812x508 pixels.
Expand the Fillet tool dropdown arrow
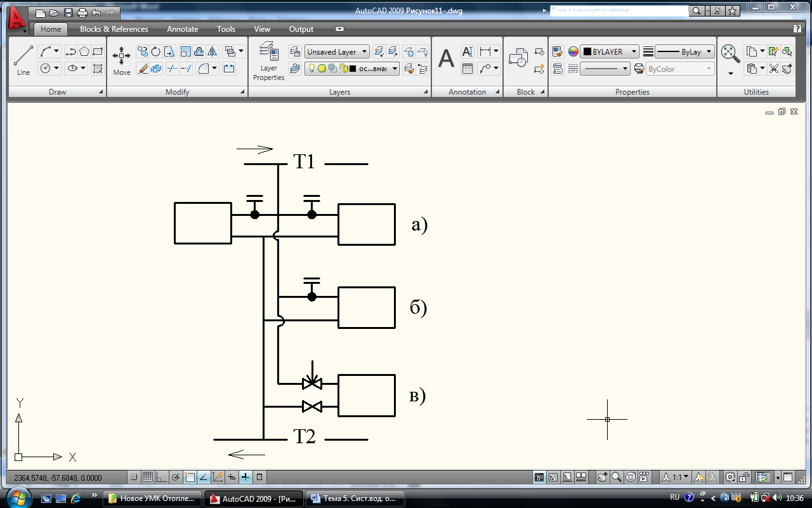click(x=214, y=69)
